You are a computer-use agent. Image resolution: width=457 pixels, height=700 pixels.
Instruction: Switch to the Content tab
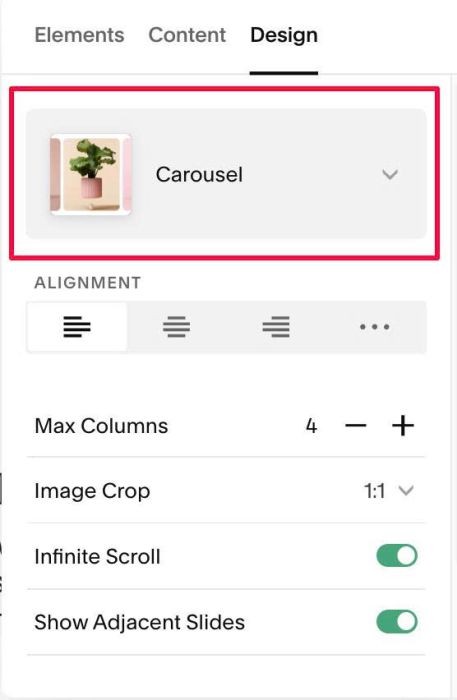(187, 35)
